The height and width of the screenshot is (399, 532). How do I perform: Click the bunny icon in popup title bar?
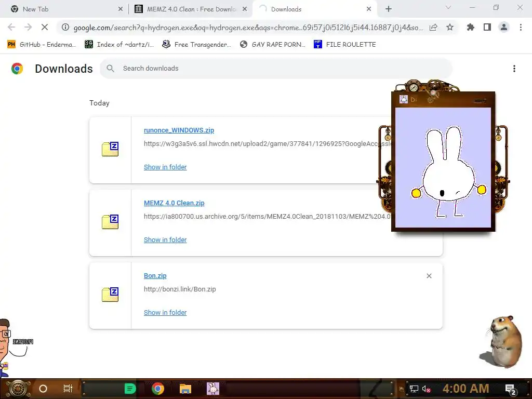[x=403, y=99]
